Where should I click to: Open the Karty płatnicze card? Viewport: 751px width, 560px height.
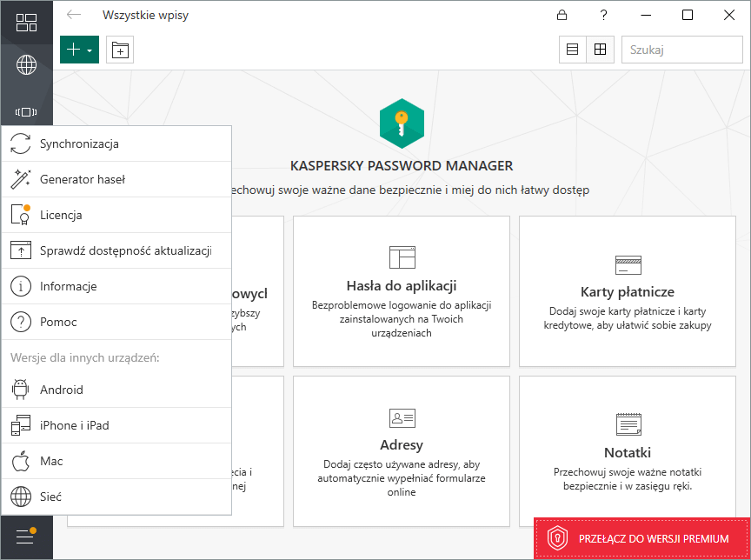(628, 291)
